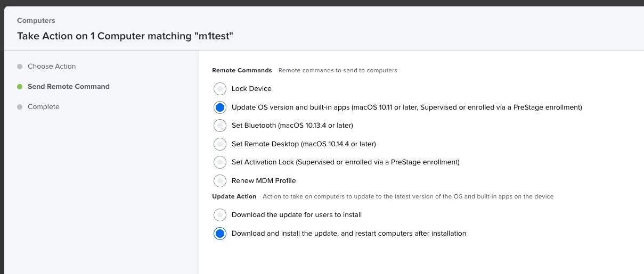Viewport: 644px width, 274px height.
Task: Pick the Set Remote Desktop radio option
Action: coord(220,144)
